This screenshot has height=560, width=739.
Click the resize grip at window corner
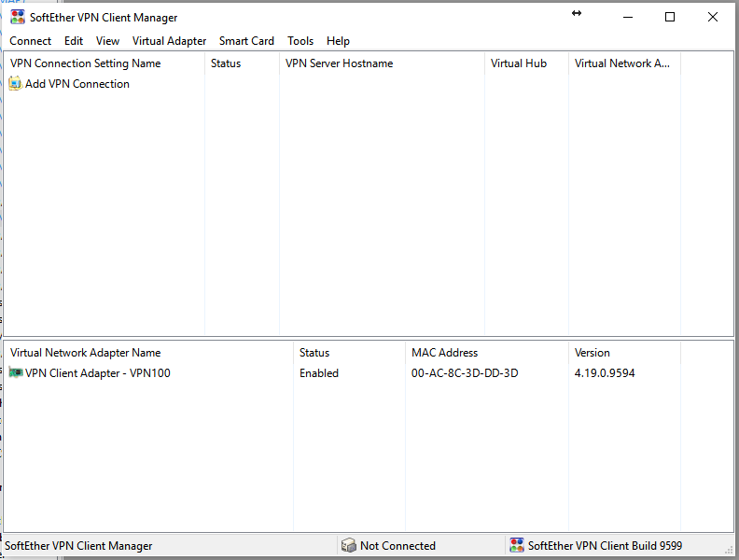729,549
